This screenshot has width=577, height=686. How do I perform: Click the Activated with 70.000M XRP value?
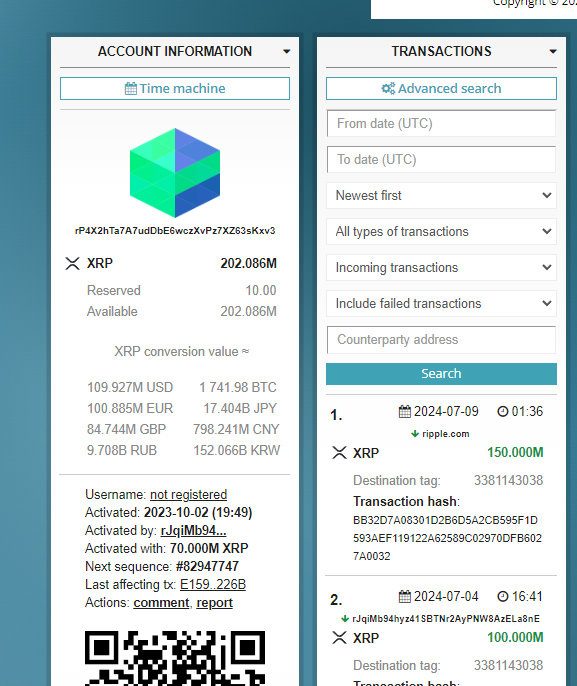209,548
